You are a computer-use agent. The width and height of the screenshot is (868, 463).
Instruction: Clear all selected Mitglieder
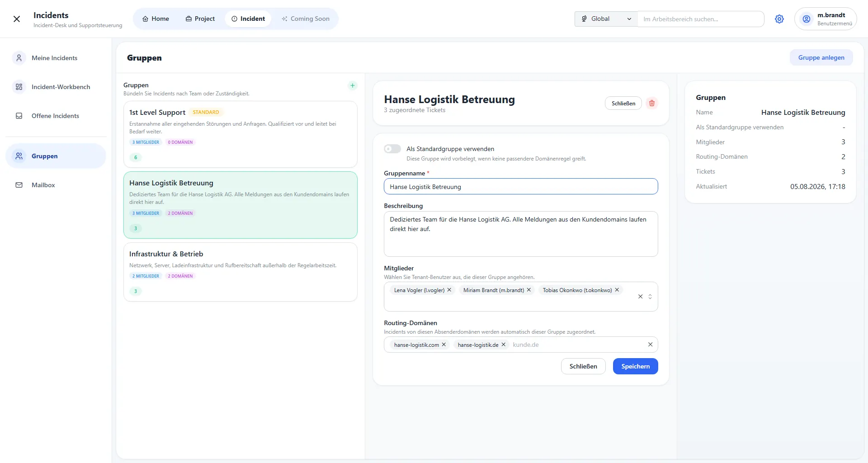640,297
